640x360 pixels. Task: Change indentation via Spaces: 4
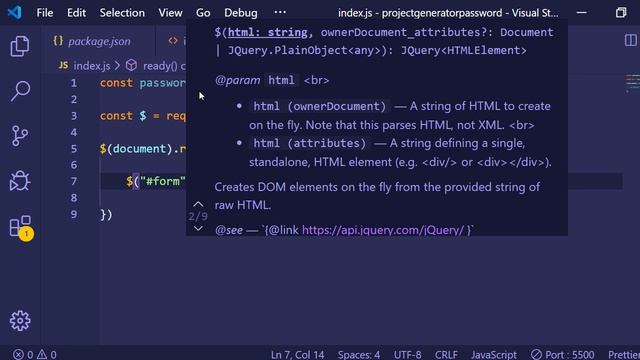tap(359, 354)
